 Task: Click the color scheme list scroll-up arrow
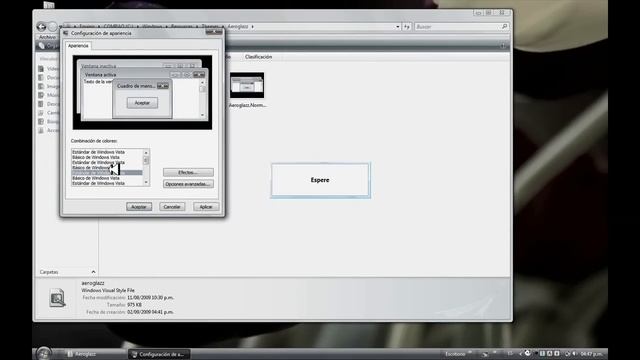coord(146,153)
